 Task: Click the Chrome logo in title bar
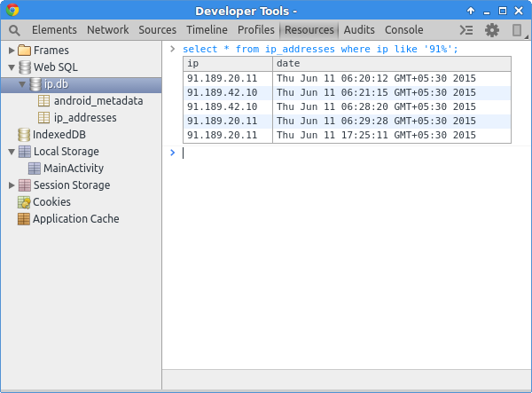[12, 10]
